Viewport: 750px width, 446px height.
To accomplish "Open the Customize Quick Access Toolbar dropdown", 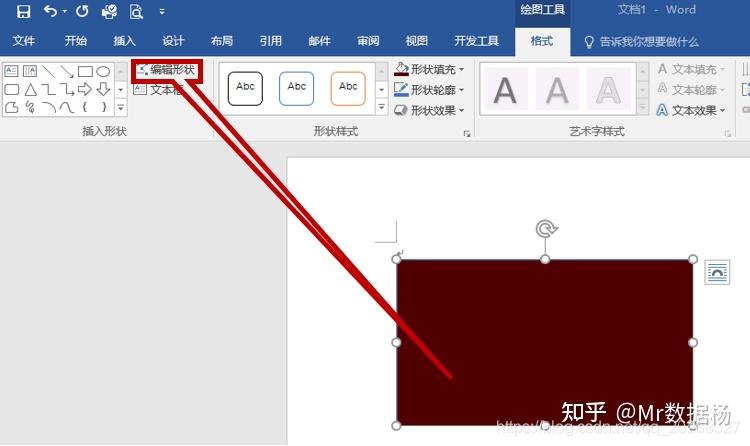I will pos(162,11).
